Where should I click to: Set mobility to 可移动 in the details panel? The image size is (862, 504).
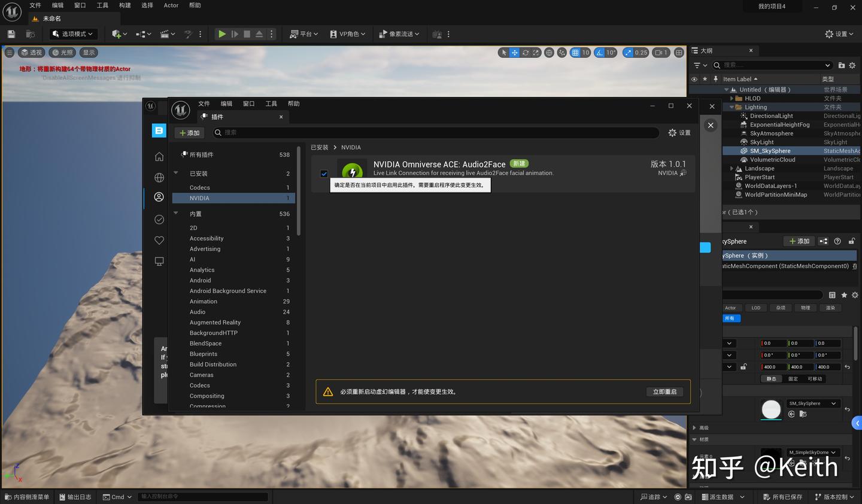pyautogui.click(x=817, y=378)
